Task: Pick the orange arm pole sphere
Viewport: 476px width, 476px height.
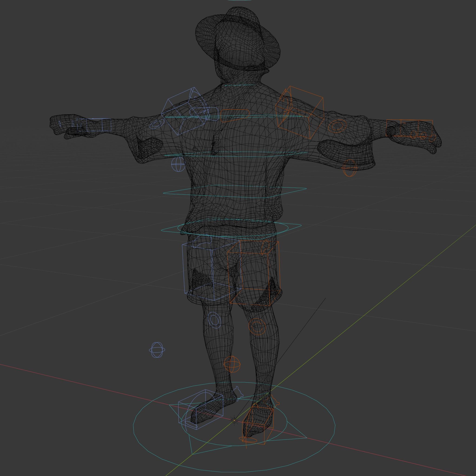Action: 350,169
